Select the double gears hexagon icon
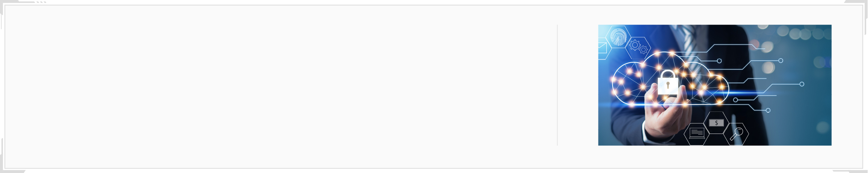 (x=638, y=48)
